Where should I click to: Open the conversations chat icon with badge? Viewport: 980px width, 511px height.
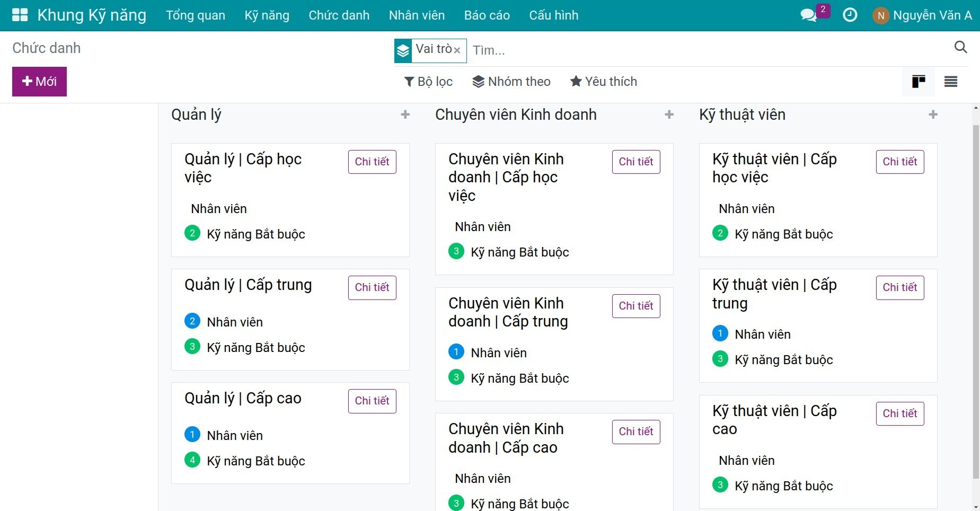coord(809,15)
